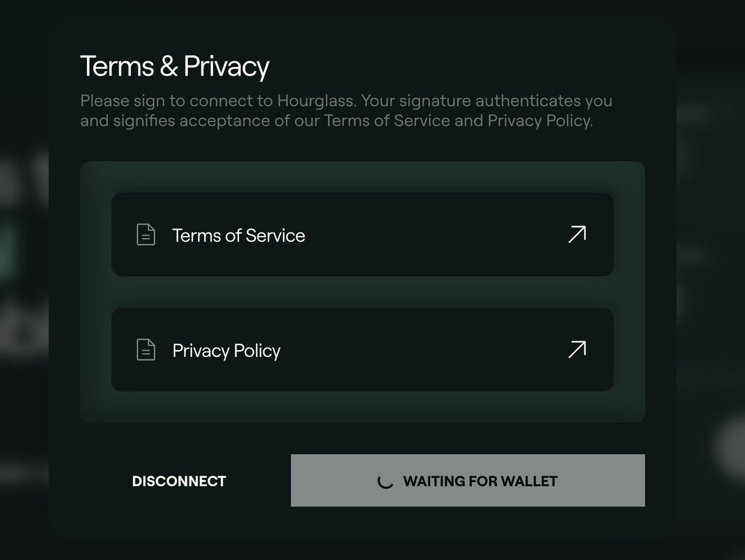This screenshot has width=745, height=560.
Task: Click the loading spinner in wallet button
Action: (386, 481)
